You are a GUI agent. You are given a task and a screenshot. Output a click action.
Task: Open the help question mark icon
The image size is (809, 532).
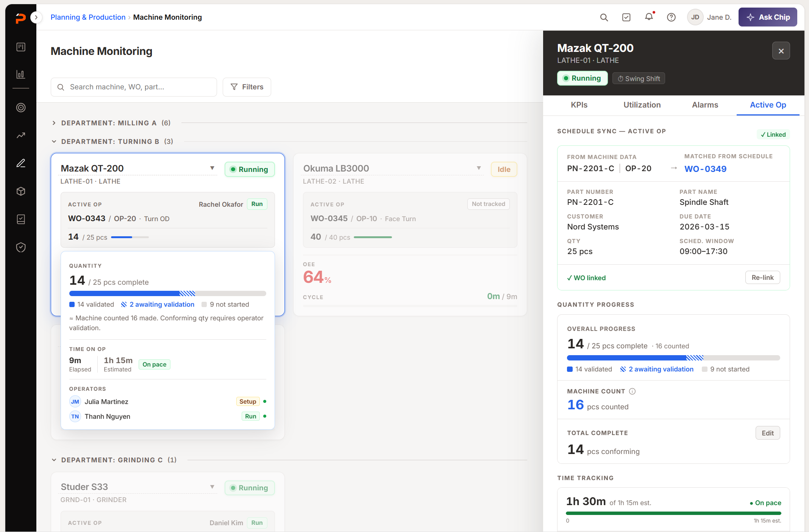pyautogui.click(x=672, y=17)
